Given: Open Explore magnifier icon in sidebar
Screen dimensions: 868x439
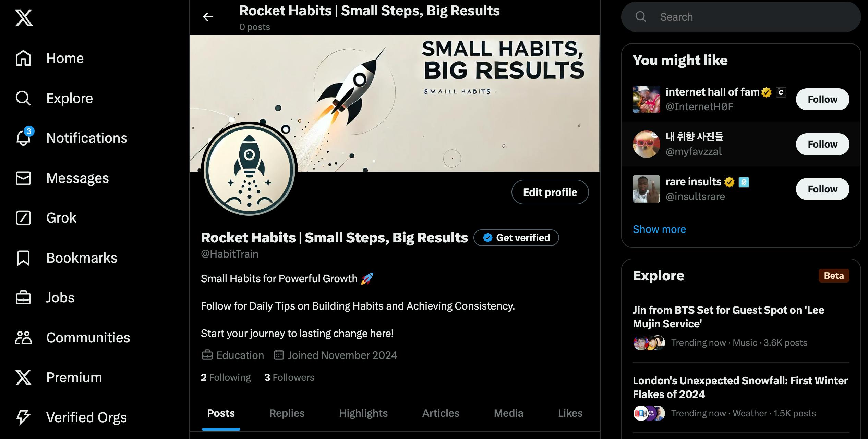Looking at the screenshot, I should click(23, 98).
